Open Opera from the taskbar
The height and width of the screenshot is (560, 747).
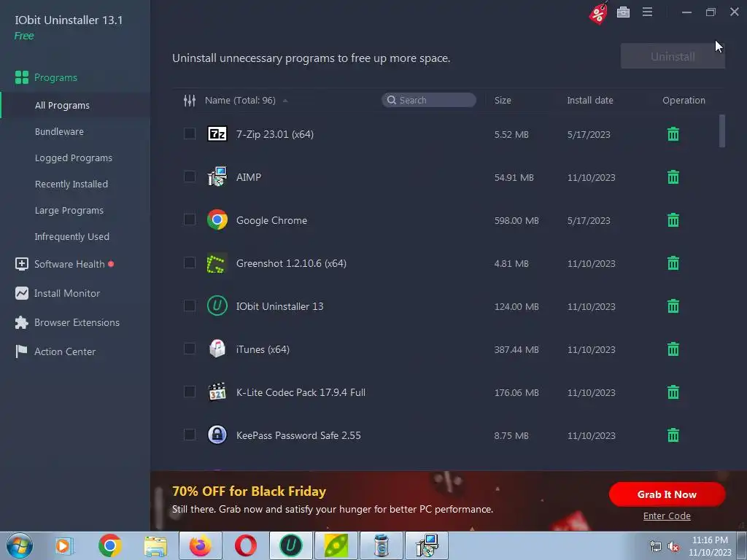[x=245, y=545]
